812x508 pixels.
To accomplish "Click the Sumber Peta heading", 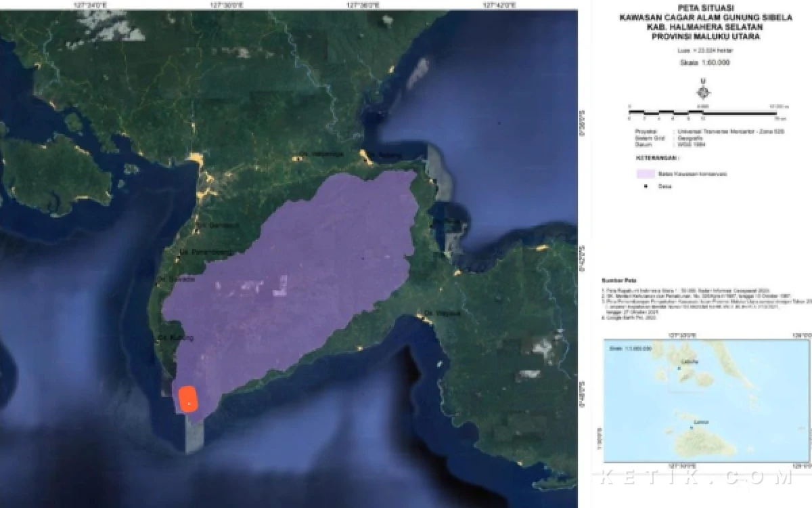I will coord(619,279).
